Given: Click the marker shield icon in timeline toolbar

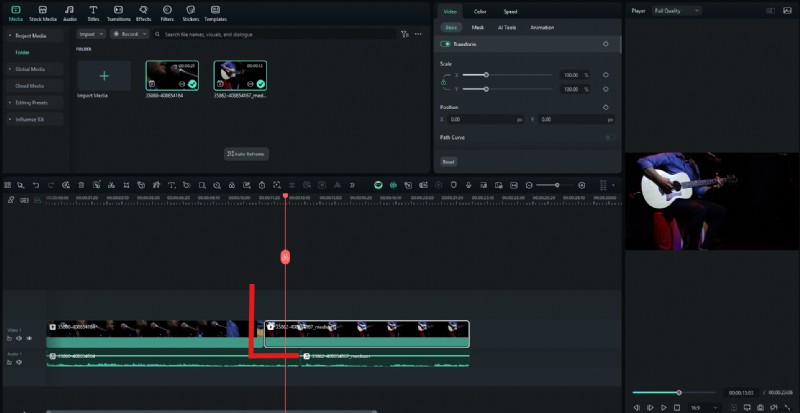Looking at the screenshot, I should pos(454,185).
